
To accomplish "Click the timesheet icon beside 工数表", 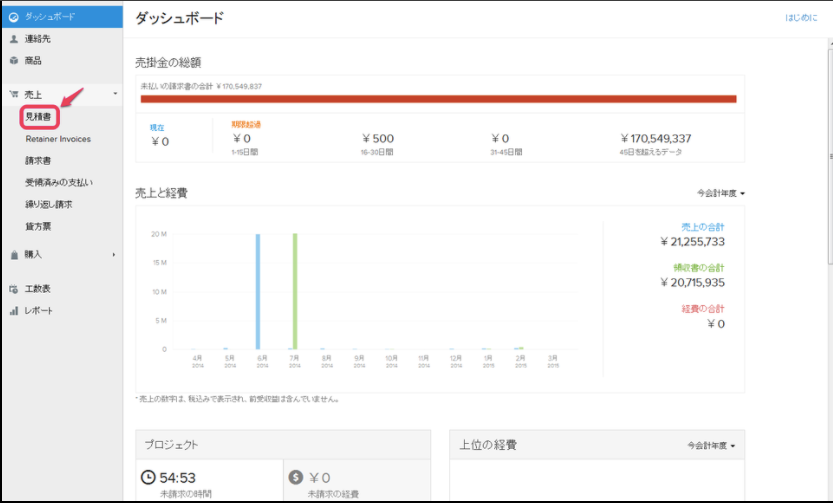I will (14, 289).
